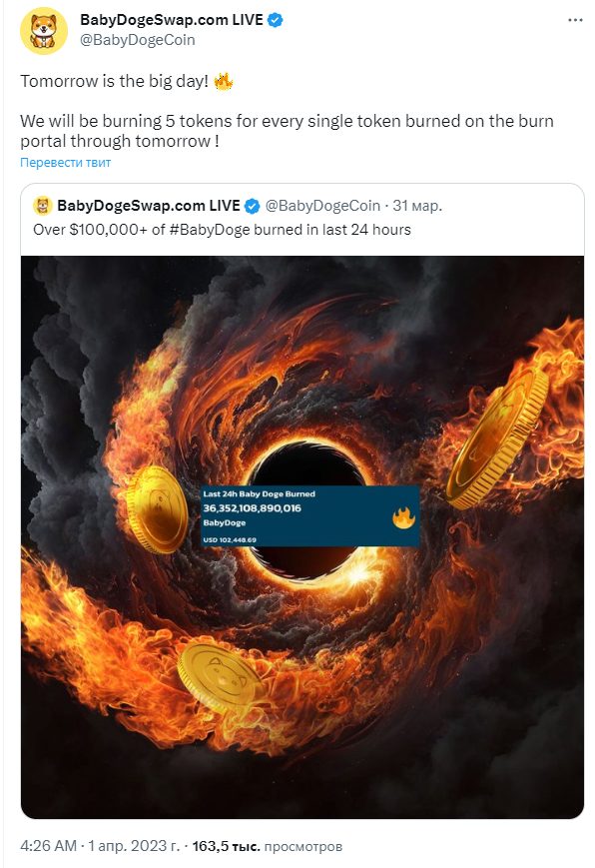595x868 pixels.
Task: Click the fire emoji after 'big day!'
Action: [x=224, y=81]
